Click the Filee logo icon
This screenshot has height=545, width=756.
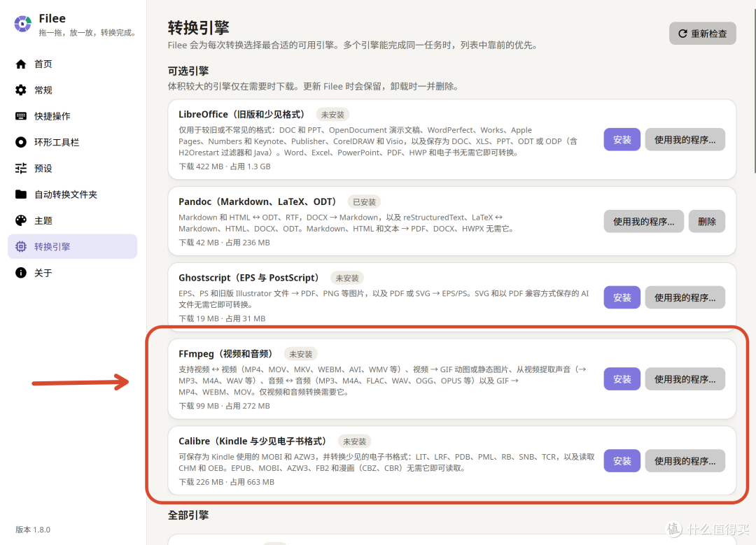22,24
